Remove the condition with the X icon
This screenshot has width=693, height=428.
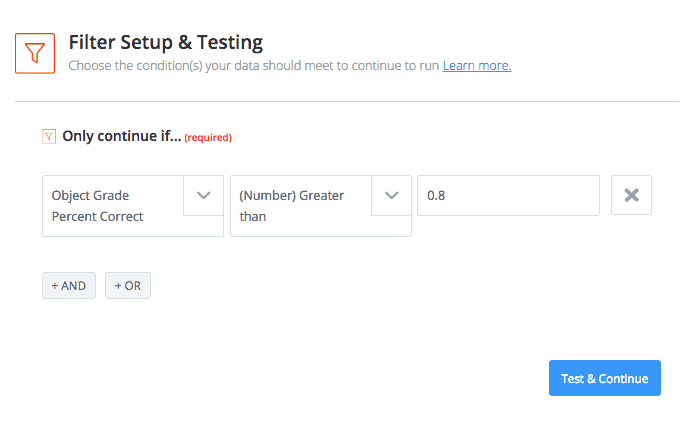(x=631, y=196)
